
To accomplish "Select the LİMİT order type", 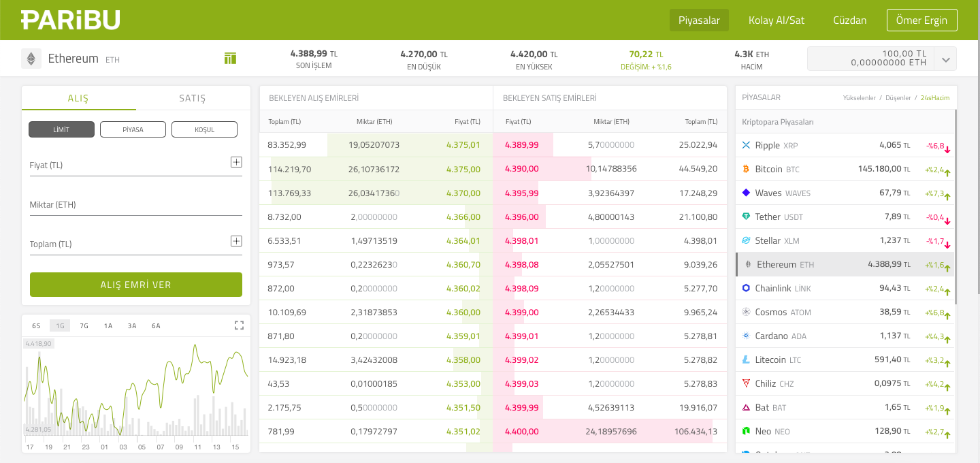I will pyautogui.click(x=61, y=129).
